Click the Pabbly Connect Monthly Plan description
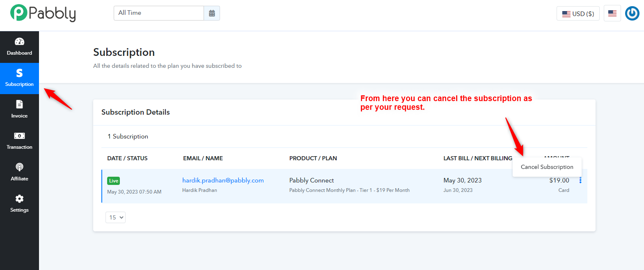 click(349, 190)
